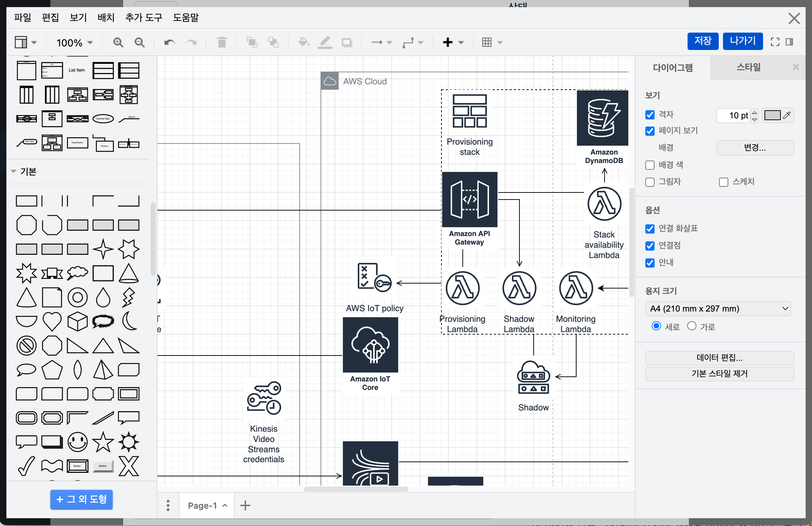Image resolution: width=812 pixels, height=526 pixels.
Task: Send selection to back
Action: [x=273, y=43]
